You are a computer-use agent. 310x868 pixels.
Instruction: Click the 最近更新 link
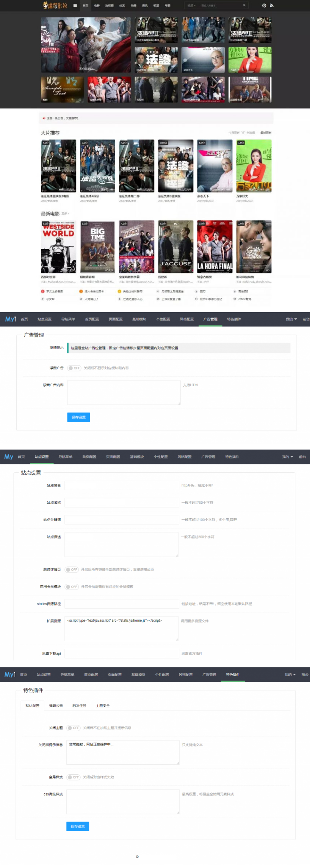click(266, 133)
